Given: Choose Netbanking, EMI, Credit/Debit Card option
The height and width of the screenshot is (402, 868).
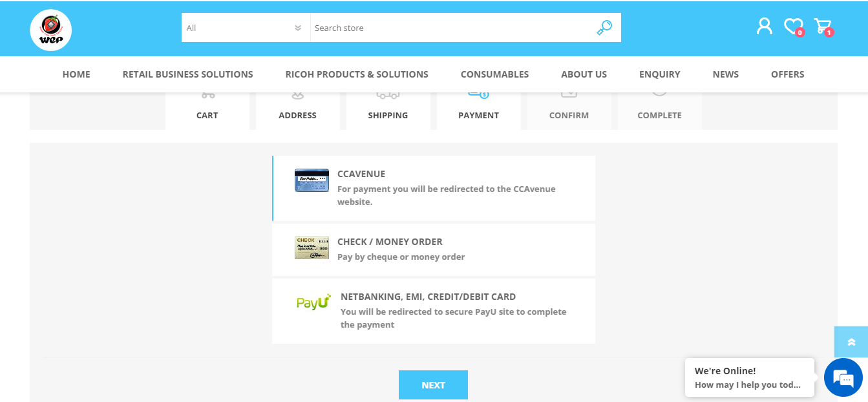Looking at the screenshot, I should tap(434, 311).
